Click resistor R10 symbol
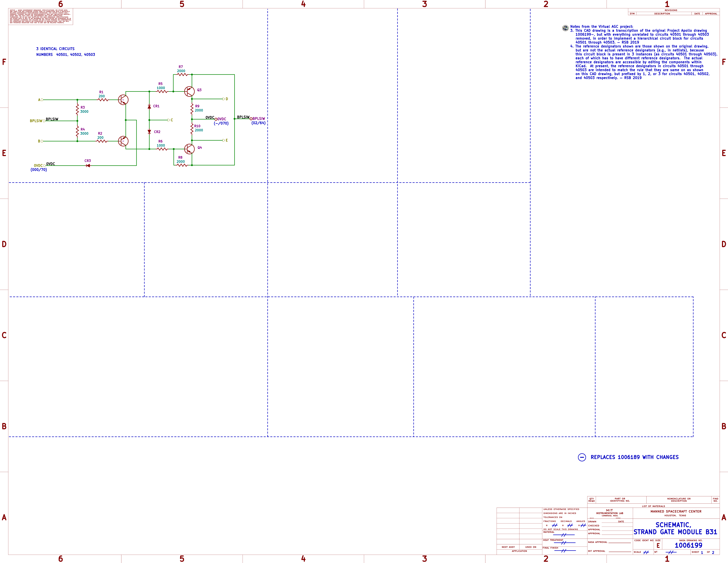This screenshot has width=728, height=563. click(192, 129)
